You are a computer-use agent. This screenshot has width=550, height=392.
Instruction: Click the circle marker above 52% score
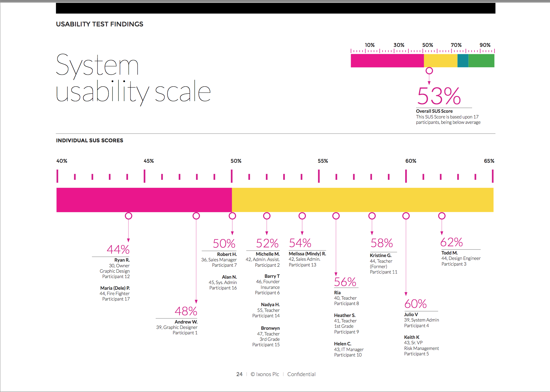coord(267,216)
